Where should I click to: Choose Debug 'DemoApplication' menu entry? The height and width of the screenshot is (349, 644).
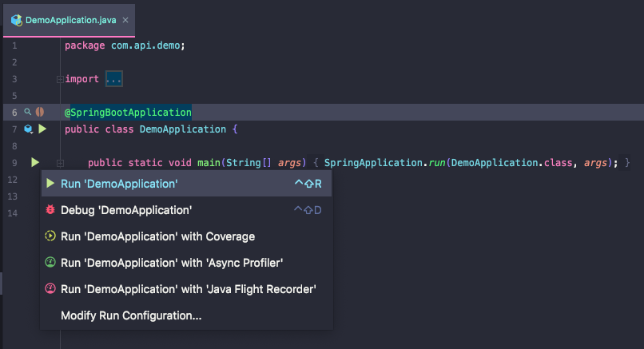(x=126, y=210)
